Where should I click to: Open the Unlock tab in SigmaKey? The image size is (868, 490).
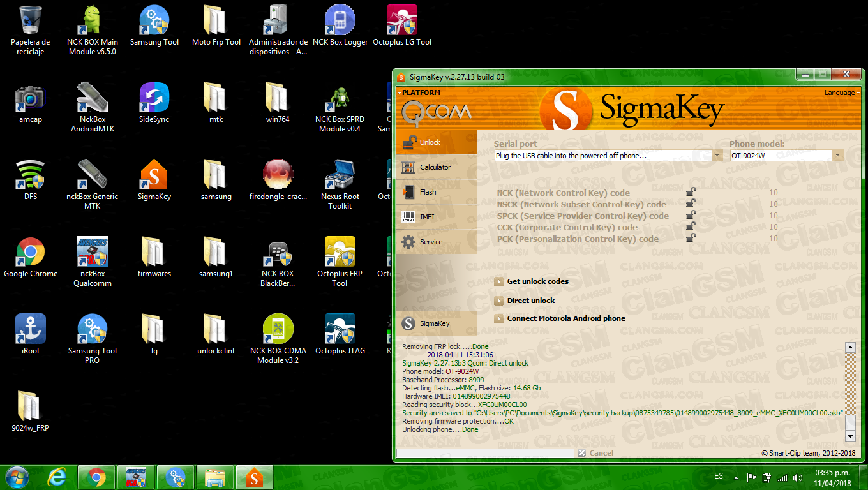pyautogui.click(x=436, y=142)
